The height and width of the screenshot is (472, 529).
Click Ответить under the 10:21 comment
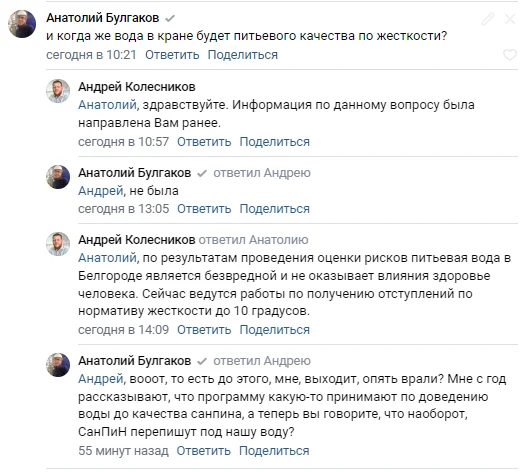tap(172, 55)
